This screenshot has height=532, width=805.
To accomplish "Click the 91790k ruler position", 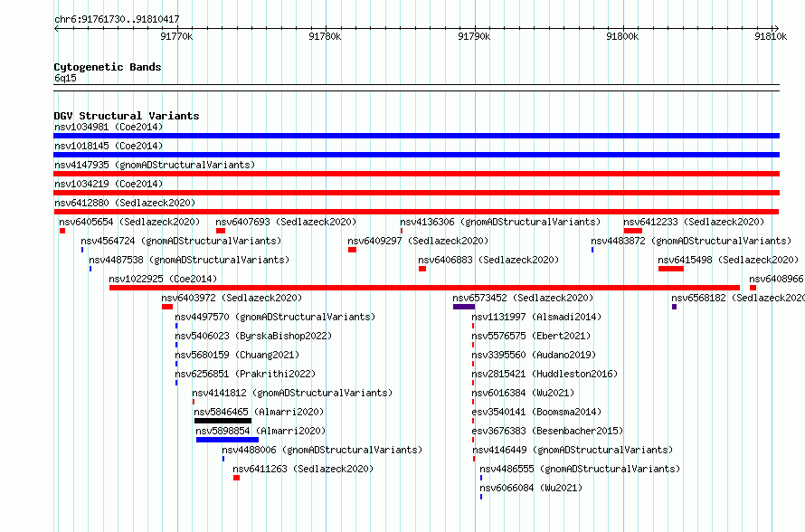I will (474, 36).
